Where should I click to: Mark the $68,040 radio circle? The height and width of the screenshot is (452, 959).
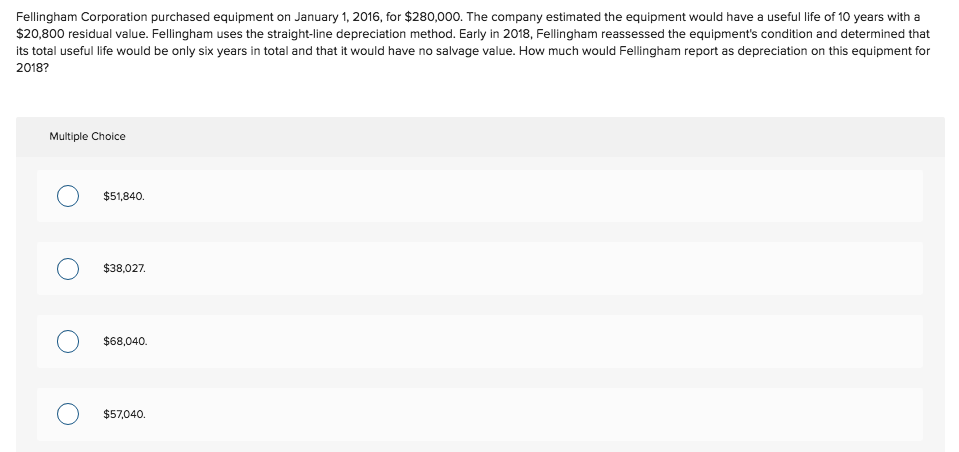pos(67,341)
